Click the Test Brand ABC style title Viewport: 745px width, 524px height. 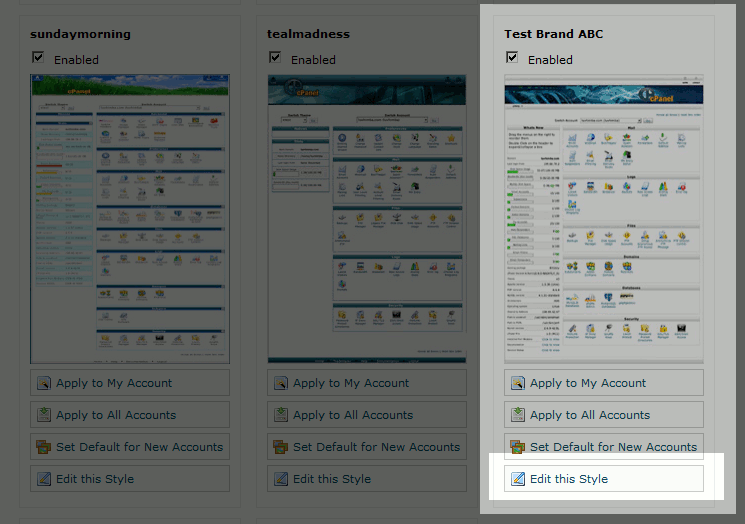click(x=554, y=34)
